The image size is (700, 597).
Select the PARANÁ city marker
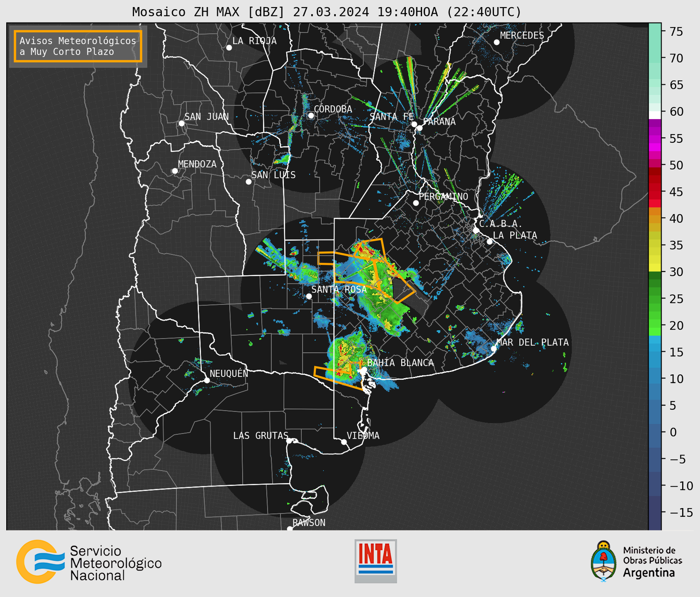[x=420, y=128]
